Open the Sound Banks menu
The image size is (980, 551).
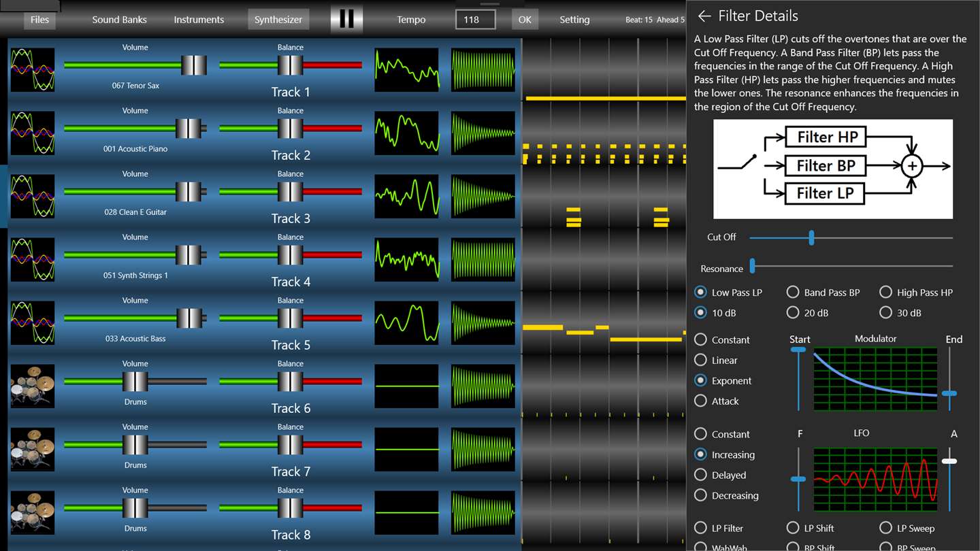tap(120, 20)
